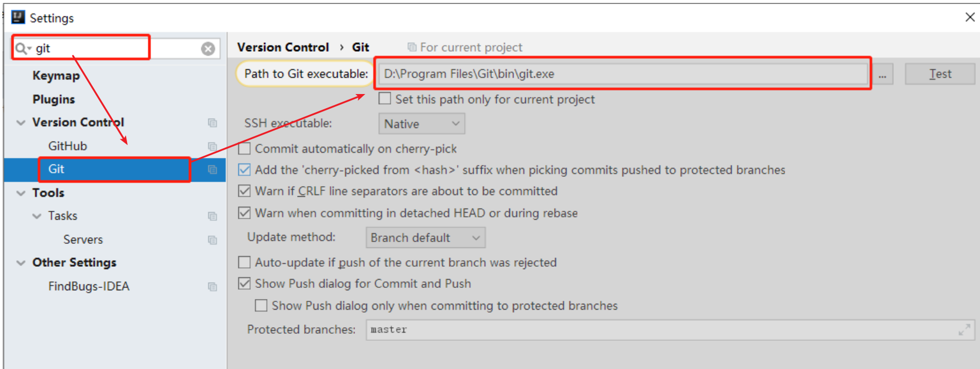
Task: Open the Update method dropdown
Action: tap(425, 238)
